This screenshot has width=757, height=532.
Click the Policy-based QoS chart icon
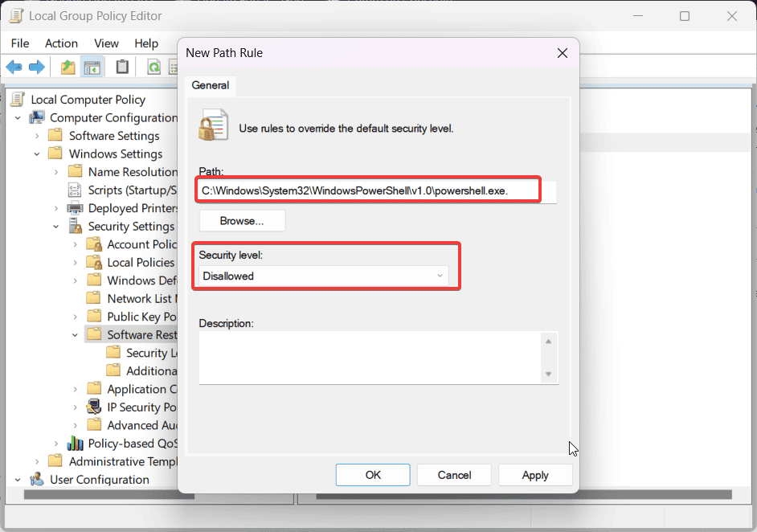click(x=75, y=443)
